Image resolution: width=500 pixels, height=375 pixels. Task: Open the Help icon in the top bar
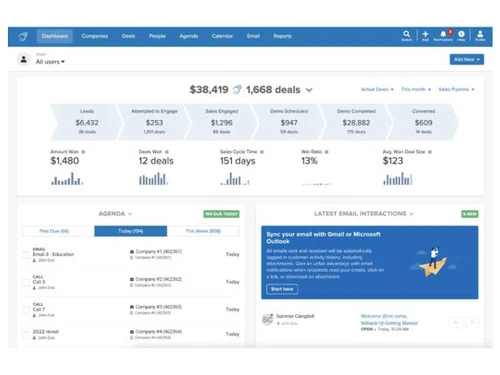coord(461,36)
